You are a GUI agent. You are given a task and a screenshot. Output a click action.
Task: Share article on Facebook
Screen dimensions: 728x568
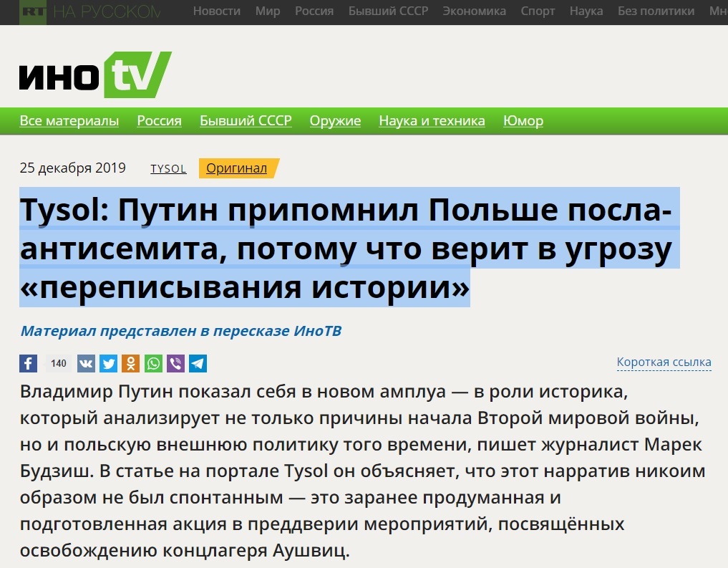tap(29, 363)
